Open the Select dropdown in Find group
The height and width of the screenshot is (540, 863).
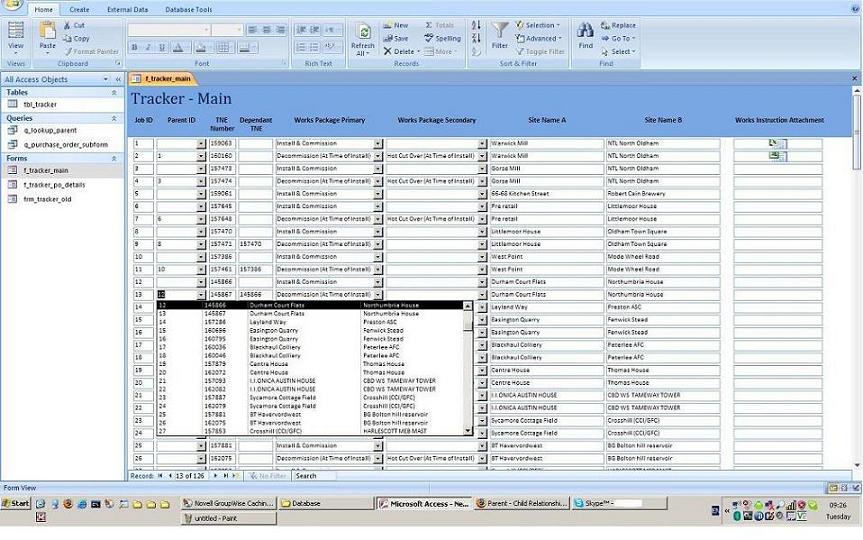(x=618, y=51)
